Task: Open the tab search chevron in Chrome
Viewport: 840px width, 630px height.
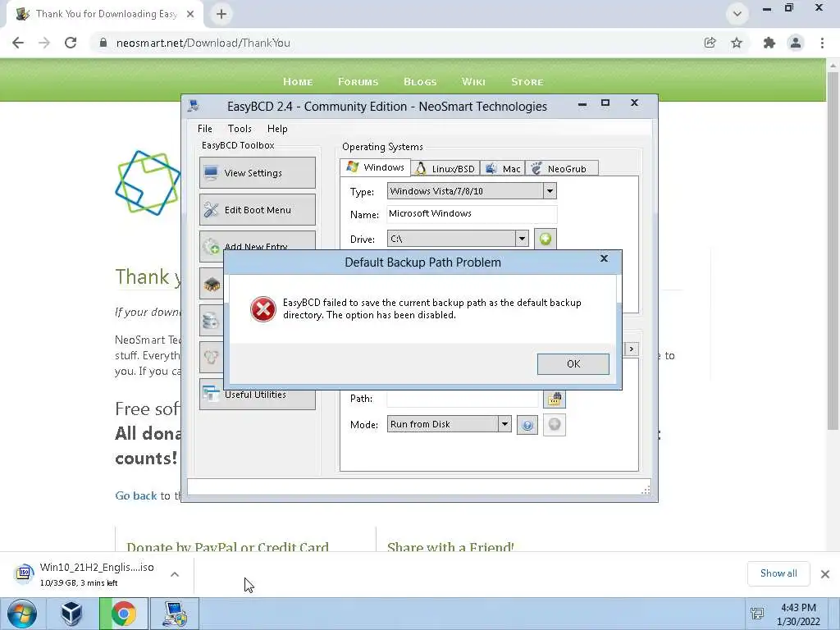Action: [737, 14]
